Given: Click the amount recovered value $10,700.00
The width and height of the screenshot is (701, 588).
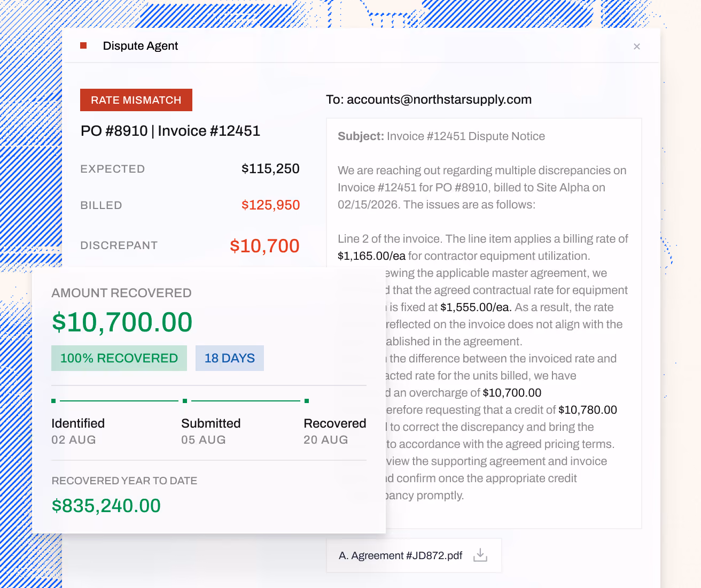Looking at the screenshot, I should 122,322.
